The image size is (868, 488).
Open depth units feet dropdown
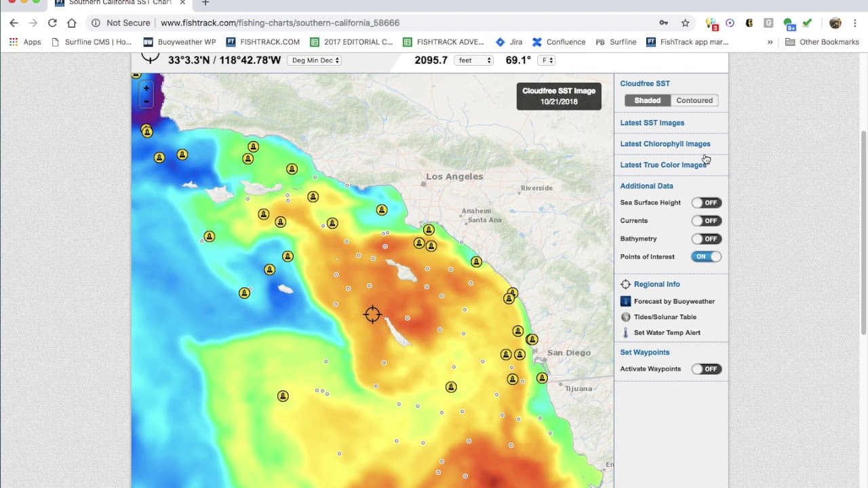coord(474,60)
